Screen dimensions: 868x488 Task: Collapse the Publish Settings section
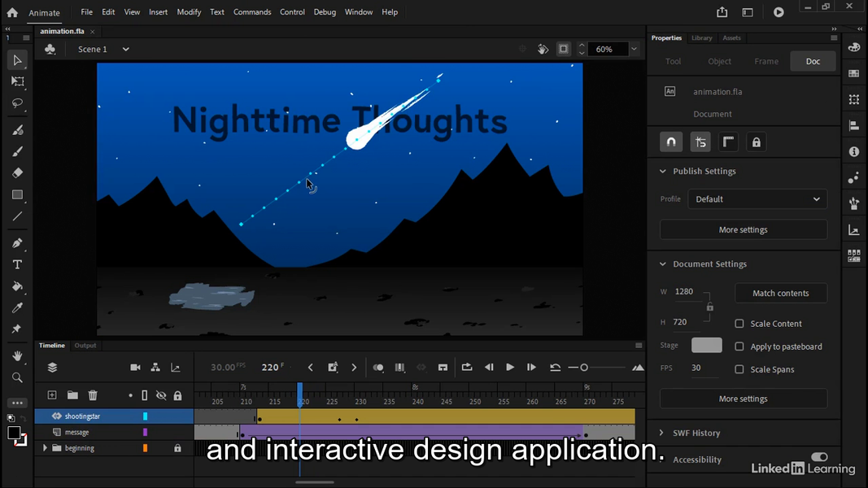tap(663, 171)
